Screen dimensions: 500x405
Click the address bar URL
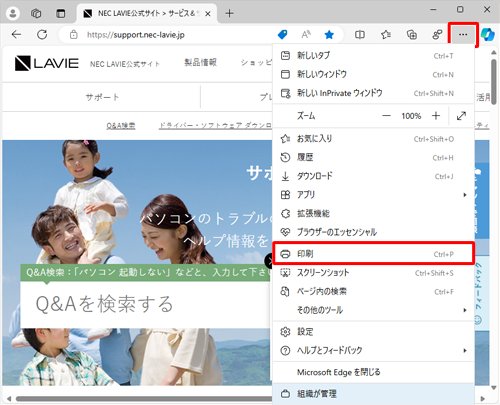click(136, 35)
